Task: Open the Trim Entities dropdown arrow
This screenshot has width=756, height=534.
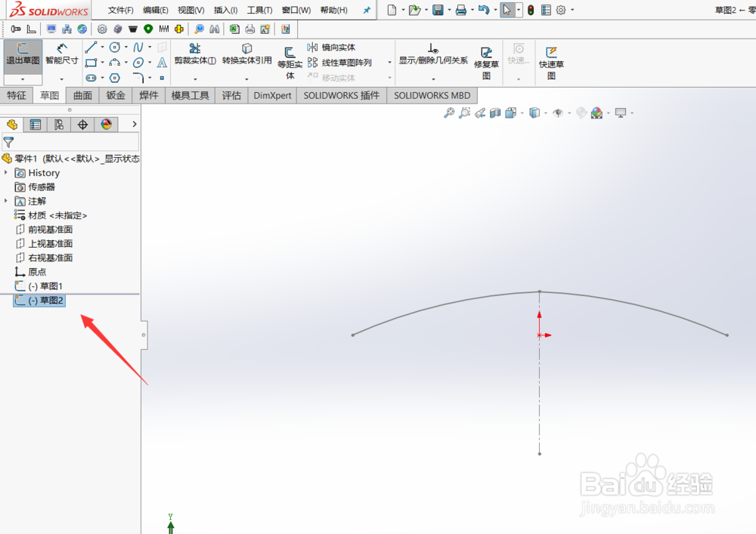Action: [195, 79]
